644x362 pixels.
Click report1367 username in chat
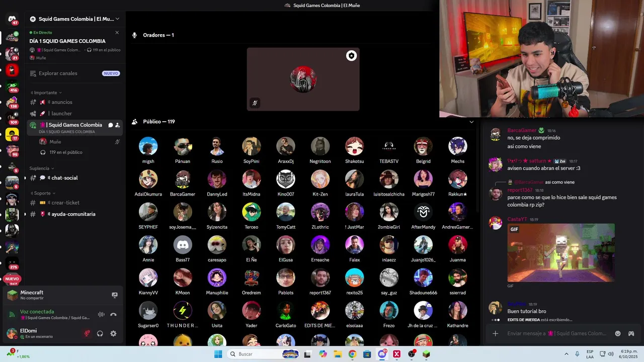[520, 191]
